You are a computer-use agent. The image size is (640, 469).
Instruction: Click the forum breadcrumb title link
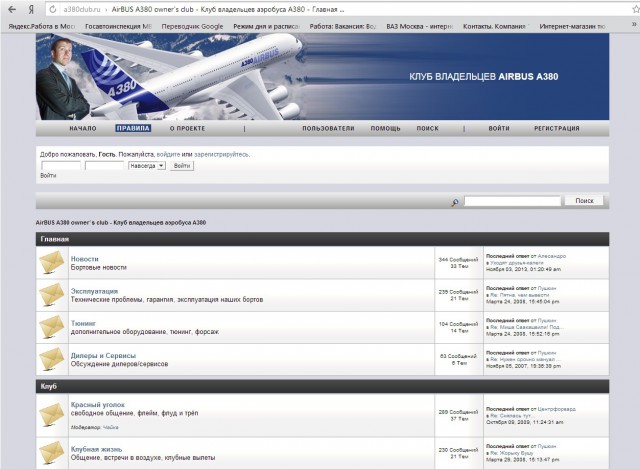pyautogui.click(x=121, y=222)
